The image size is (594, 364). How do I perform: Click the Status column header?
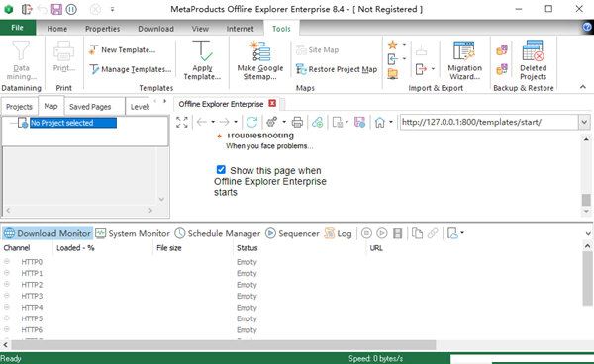[x=247, y=248]
